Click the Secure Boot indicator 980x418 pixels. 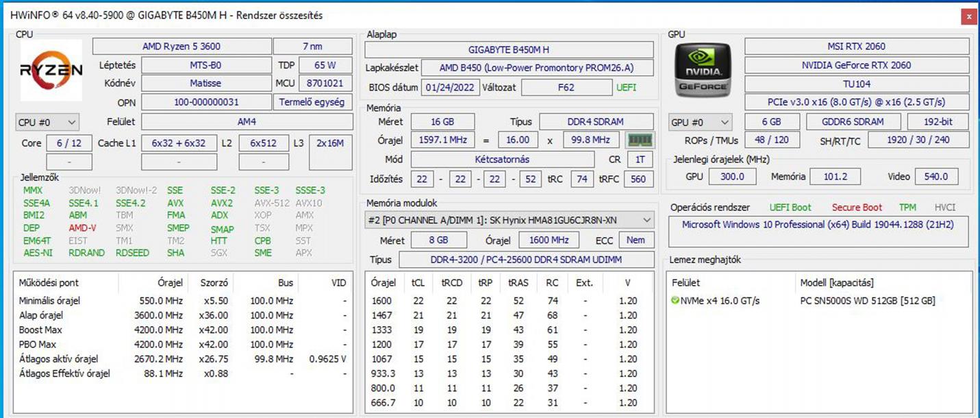[857, 207]
